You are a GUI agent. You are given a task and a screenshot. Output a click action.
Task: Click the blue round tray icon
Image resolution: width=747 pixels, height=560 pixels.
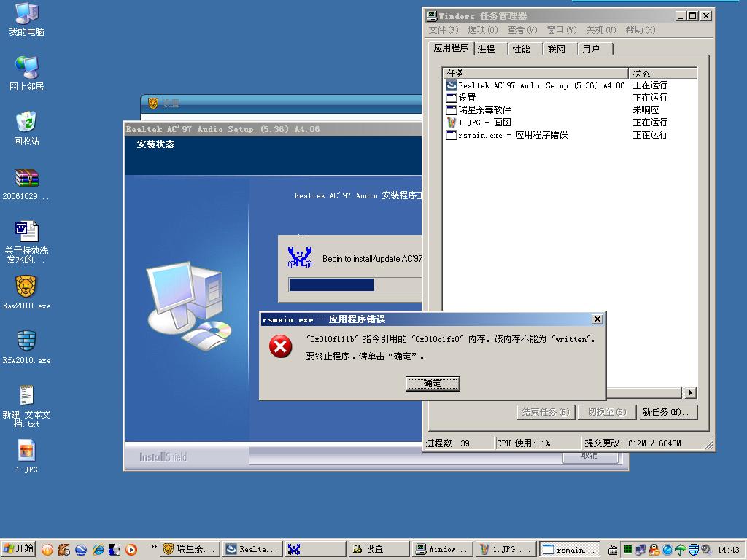(x=667, y=550)
